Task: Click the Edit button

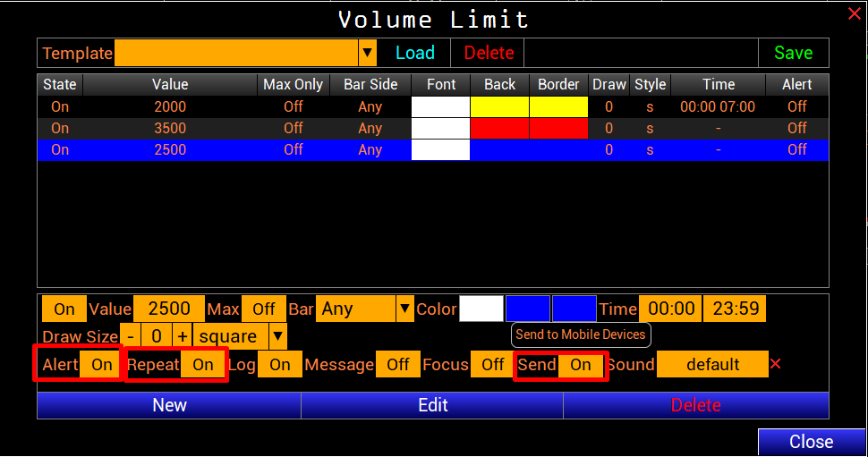Action: tap(433, 405)
